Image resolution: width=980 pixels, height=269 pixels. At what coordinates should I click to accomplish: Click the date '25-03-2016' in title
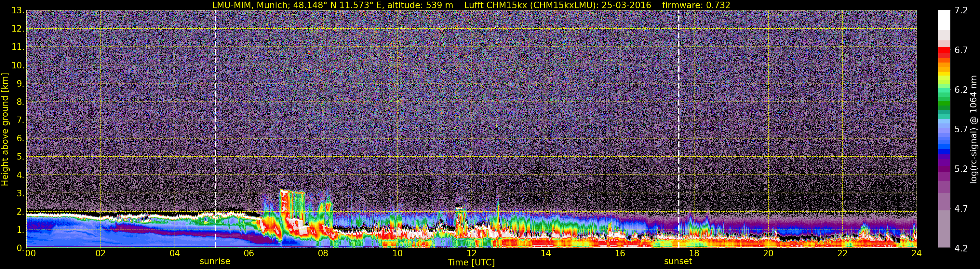626,5
